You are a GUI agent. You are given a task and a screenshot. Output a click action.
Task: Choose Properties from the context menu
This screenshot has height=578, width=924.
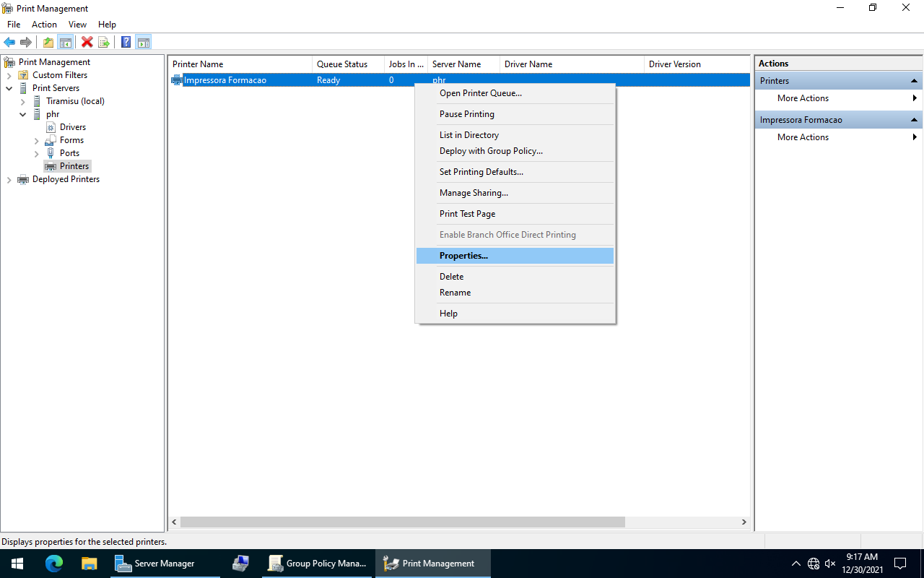tap(463, 255)
